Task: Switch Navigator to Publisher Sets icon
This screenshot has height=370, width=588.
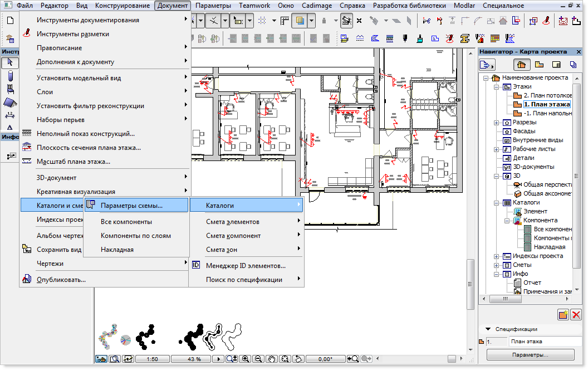Action: point(573,65)
